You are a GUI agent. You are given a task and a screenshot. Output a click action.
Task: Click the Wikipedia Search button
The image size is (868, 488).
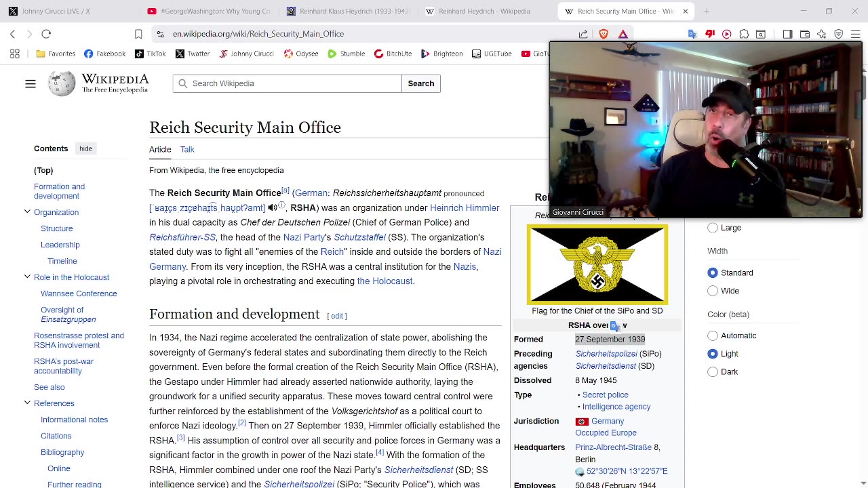click(x=420, y=83)
